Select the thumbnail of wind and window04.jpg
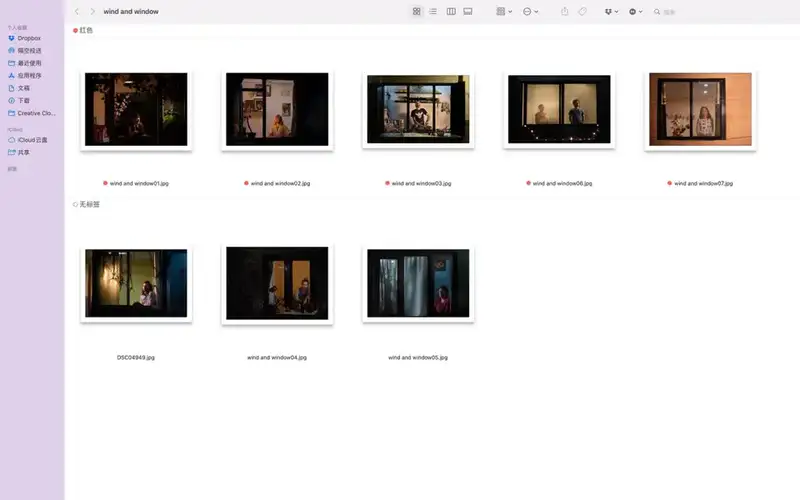The width and height of the screenshot is (800, 500). [x=277, y=283]
